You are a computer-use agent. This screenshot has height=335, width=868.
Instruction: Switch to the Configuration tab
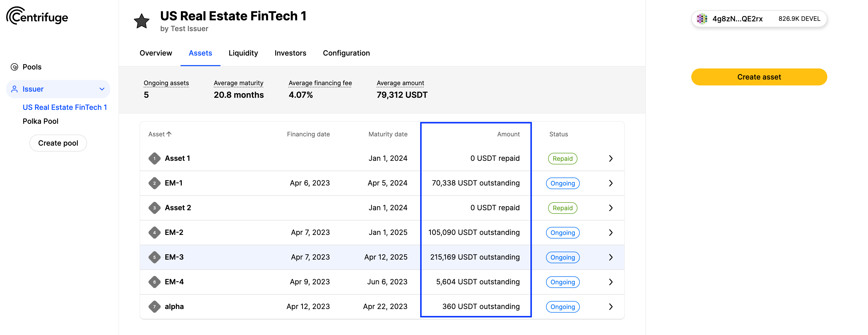tap(346, 53)
